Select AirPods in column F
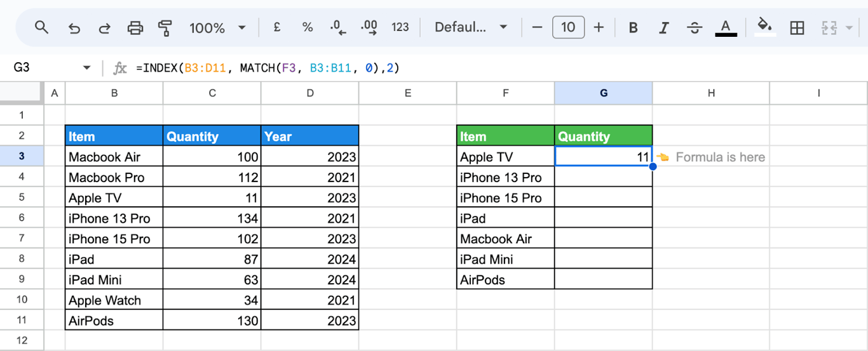Image resolution: width=868 pixels, height=351 pixels. point(505,279)
